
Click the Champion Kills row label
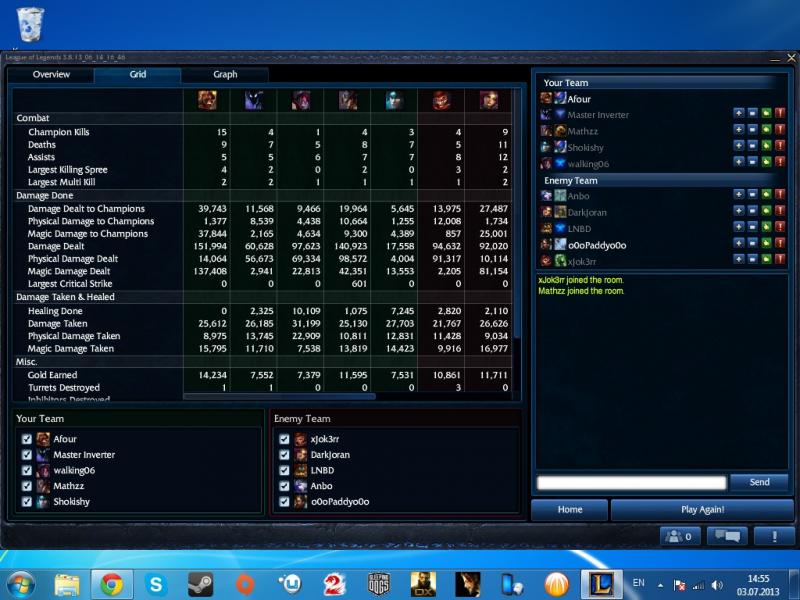[x=59, y=132]
